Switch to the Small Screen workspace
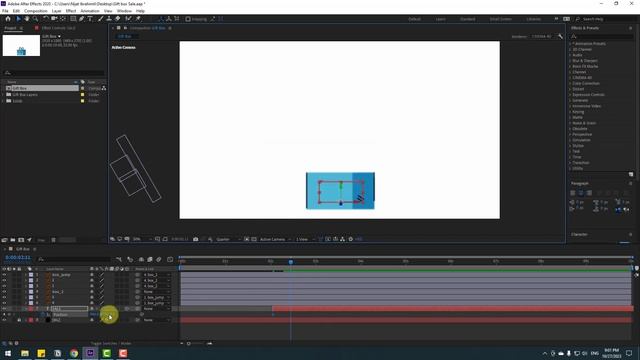Screen dimensions: 640x360 [x=500, y=19]
